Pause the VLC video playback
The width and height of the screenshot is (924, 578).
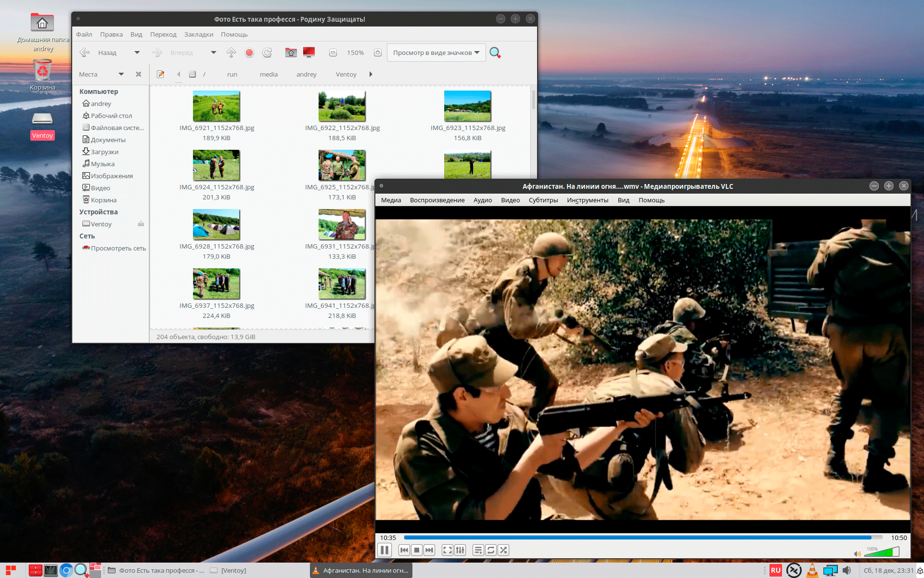(x=385, y=550)
